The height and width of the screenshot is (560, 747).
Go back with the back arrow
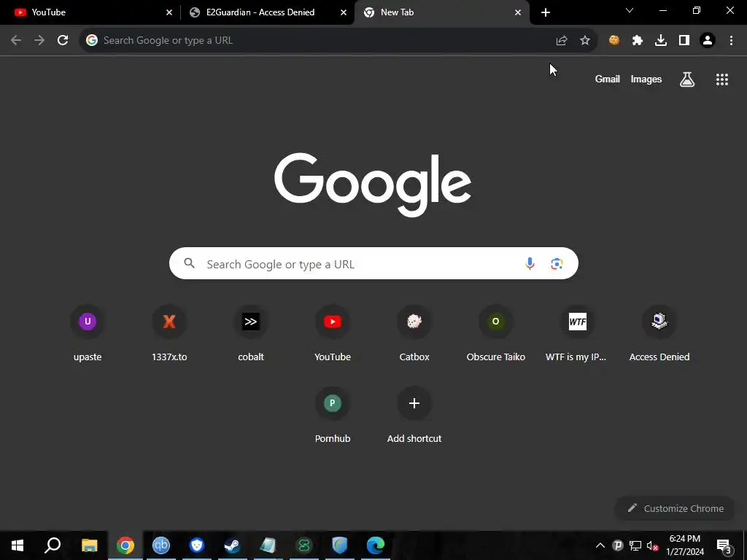pos(16,41)
